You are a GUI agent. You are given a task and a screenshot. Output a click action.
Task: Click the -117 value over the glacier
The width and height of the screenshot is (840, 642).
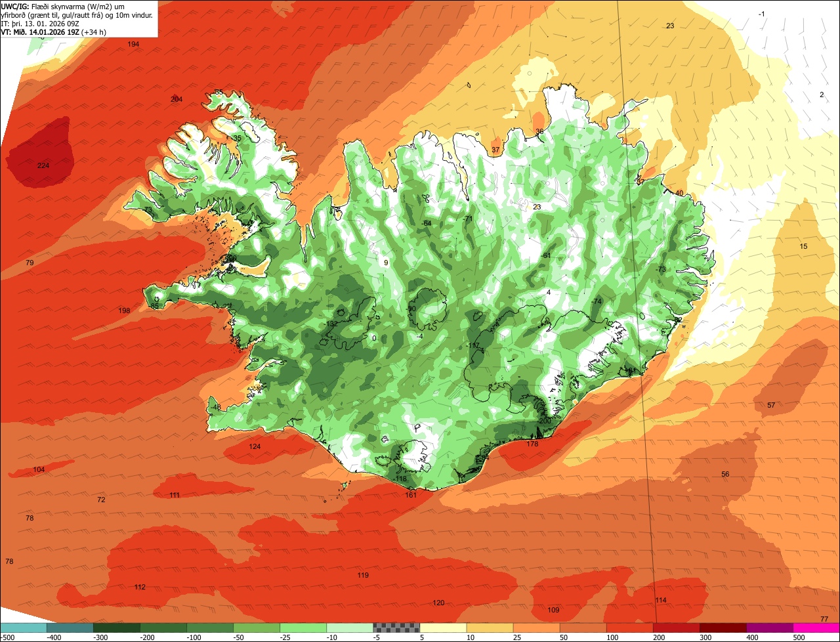pos(472,345)
